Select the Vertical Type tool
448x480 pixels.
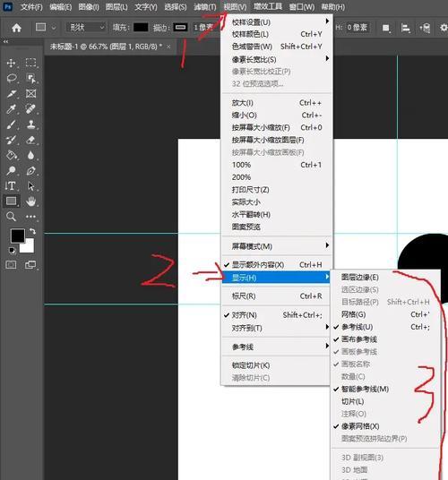pos(11,185)
